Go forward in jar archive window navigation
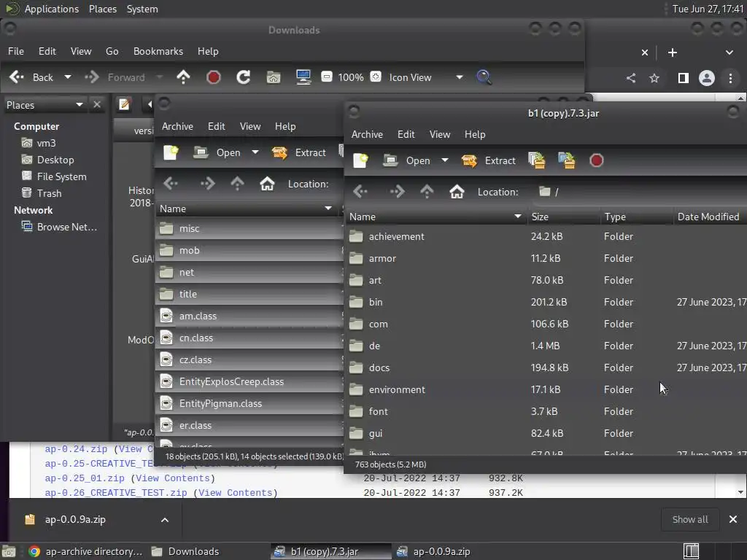This screenshot has height=560, width=747. pyautogui.click(x=397, y=192)
